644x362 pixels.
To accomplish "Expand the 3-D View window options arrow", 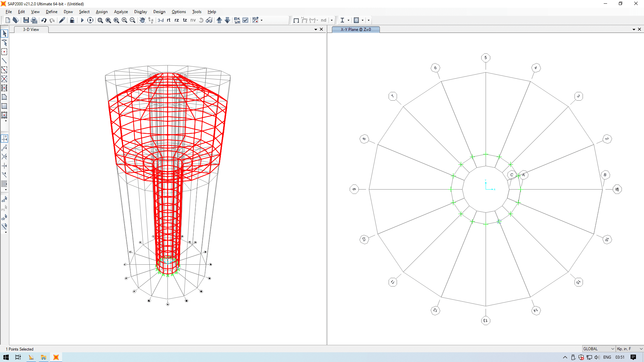I will click(x=315, y=30).
